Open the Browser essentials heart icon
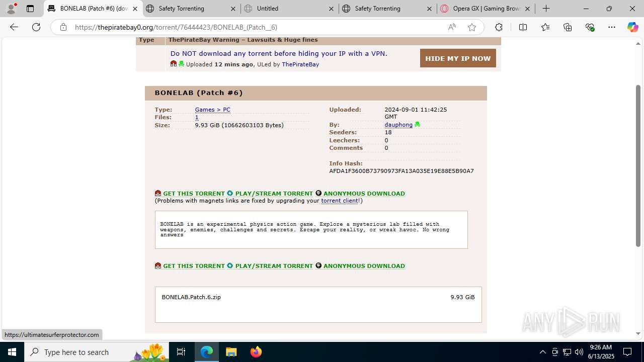This screenshot has width=644, height=362. click(x=590, y=27)
